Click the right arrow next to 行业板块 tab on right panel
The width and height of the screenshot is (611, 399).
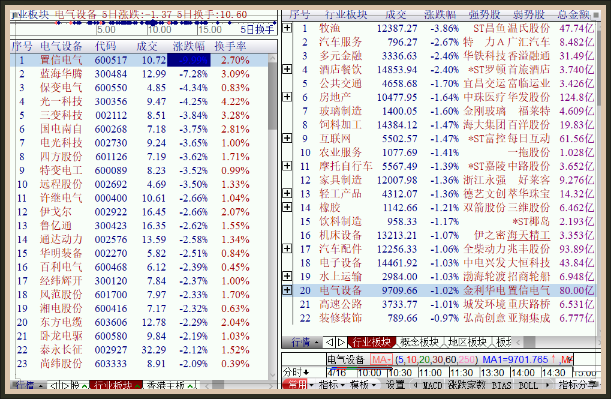click(341, 343)
